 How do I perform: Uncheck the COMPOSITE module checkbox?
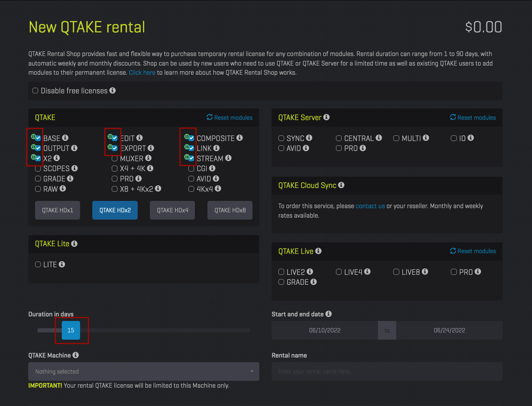pos(191,138)
